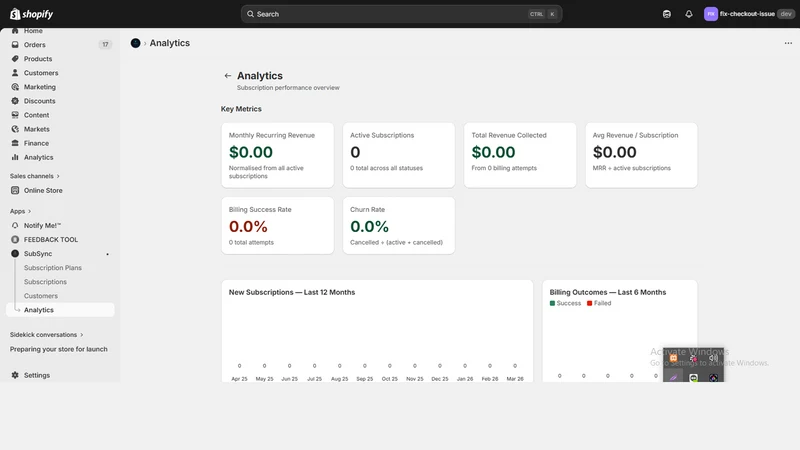
Task: Click the Products tag icon
Action: (15, 59)
